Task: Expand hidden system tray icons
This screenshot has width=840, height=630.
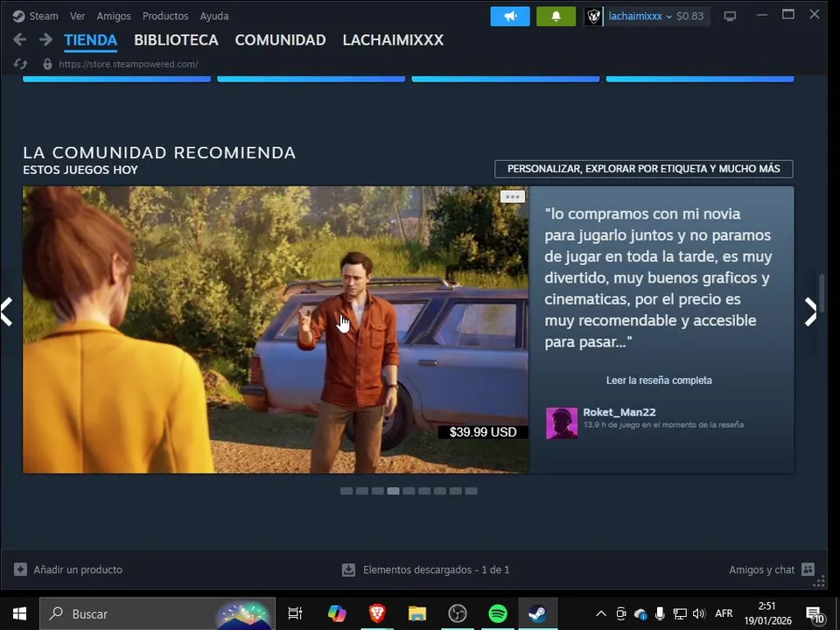Action: (601, 614)
